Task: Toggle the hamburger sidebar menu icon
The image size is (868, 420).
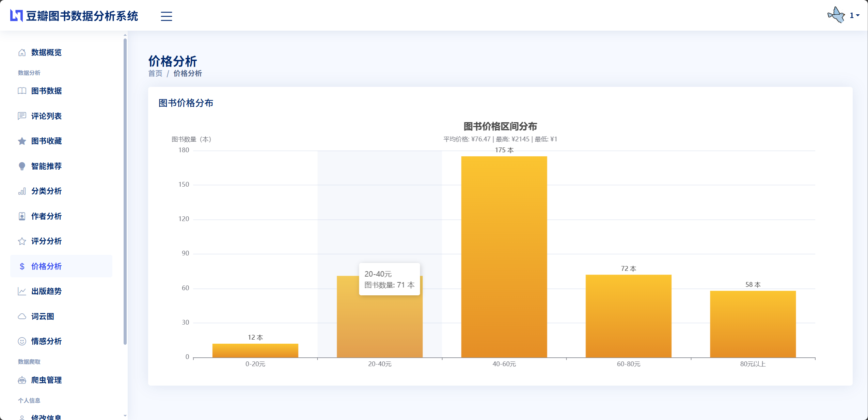Action: click(166, 16)
